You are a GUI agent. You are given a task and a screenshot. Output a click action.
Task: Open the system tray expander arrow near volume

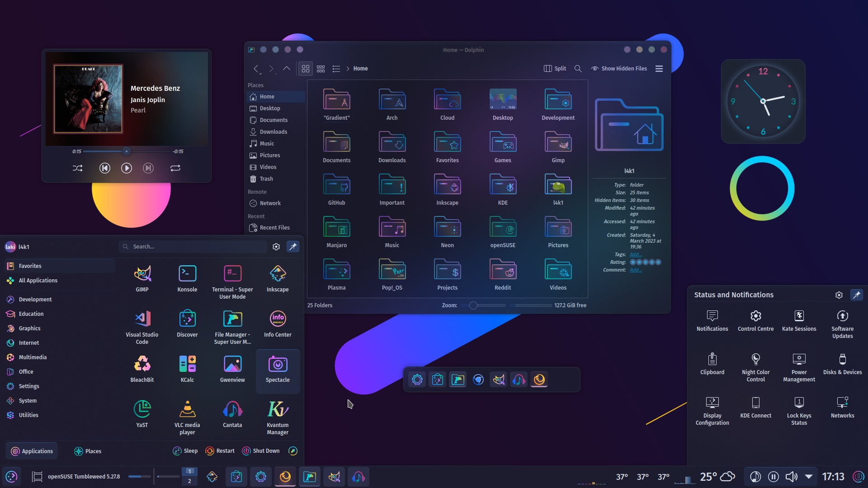[809, 476]
